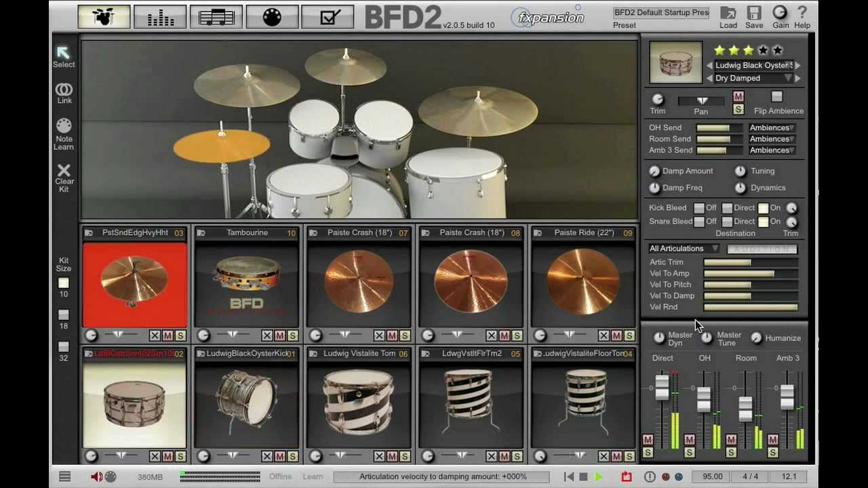This screenshot has width=868, height=488.
Task: Click the selected snare preview thumbnail
Action: pyautogui.click(x=675, y=62)
